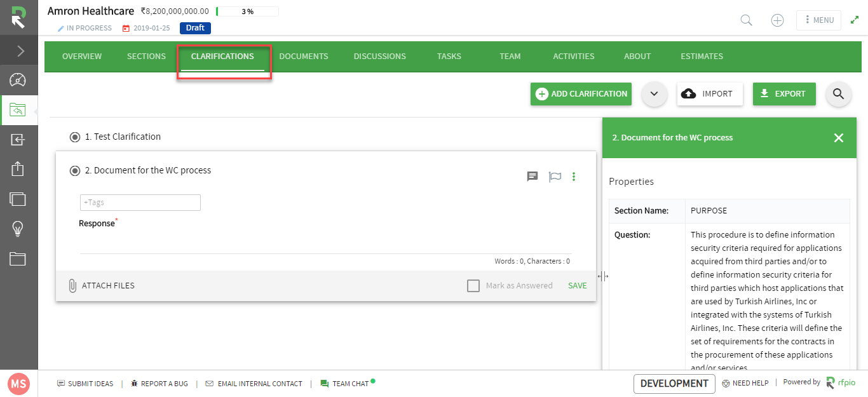
Task: Open the comment icon on clarification 2
Action: click(x=532, y=177)
